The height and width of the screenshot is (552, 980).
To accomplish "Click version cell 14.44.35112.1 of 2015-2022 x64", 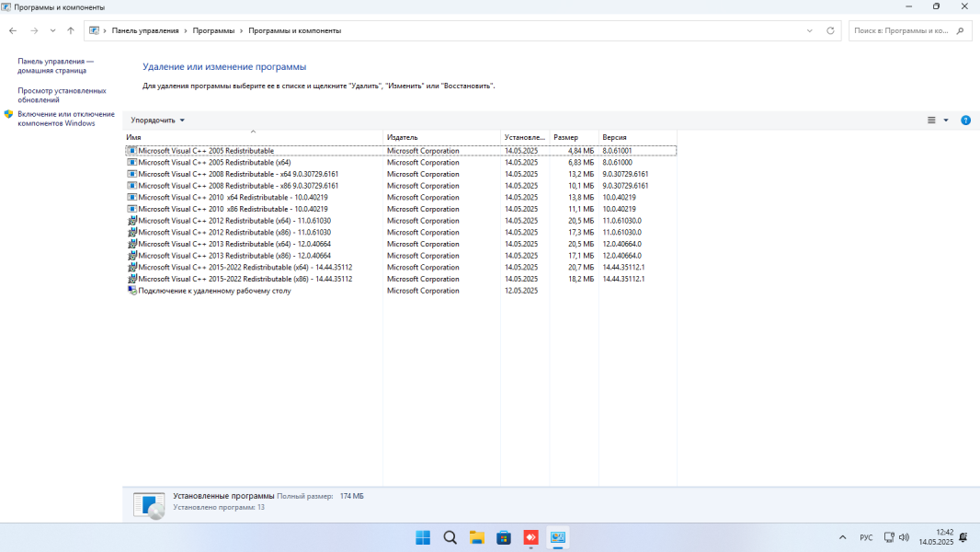I will [623, 268].
